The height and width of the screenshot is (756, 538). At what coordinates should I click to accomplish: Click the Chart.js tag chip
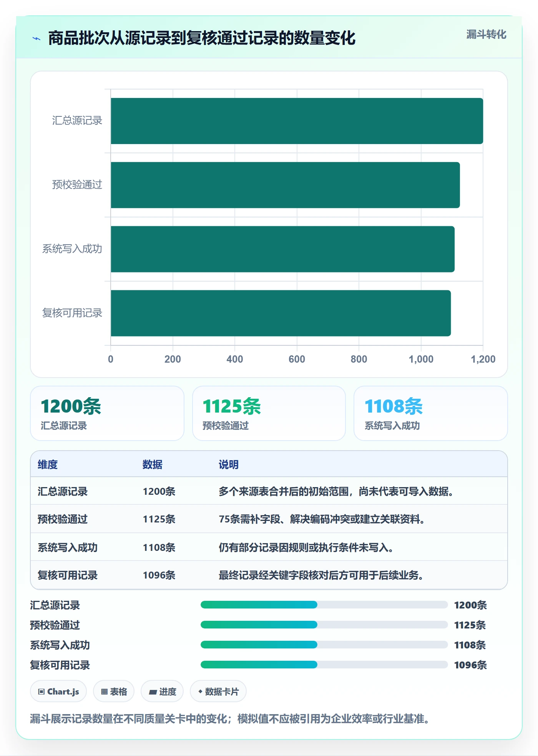tap(58, 691)
